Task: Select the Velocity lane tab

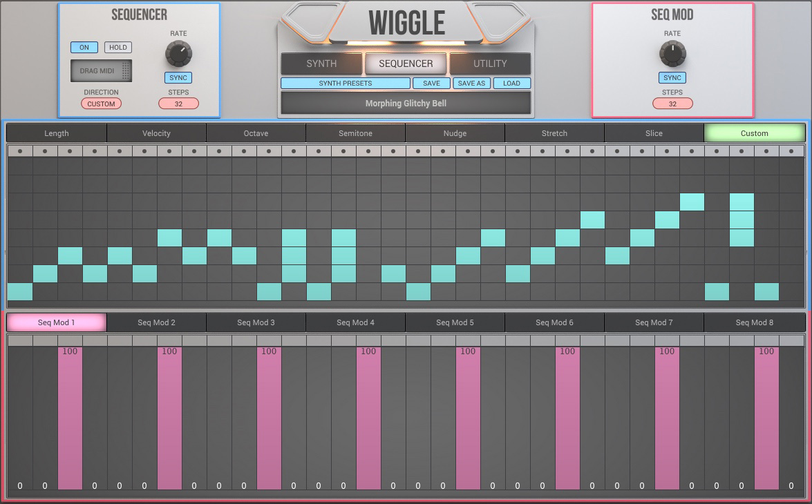Action: click(156, 133)
